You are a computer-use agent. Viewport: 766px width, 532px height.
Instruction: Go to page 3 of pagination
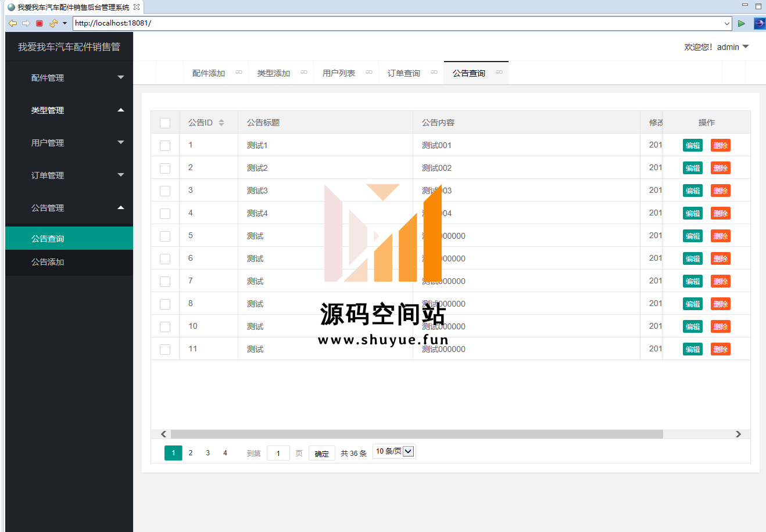point(208,453)
